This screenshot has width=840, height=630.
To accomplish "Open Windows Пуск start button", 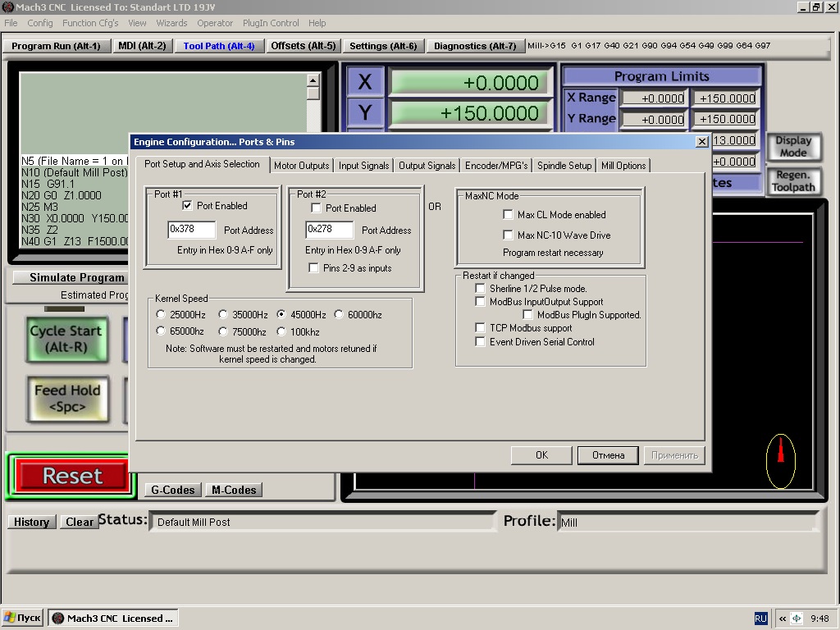I will [22, 618].
